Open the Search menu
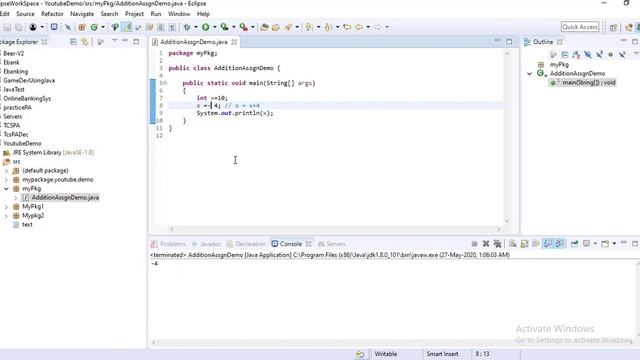 click(x=109, y=14)
